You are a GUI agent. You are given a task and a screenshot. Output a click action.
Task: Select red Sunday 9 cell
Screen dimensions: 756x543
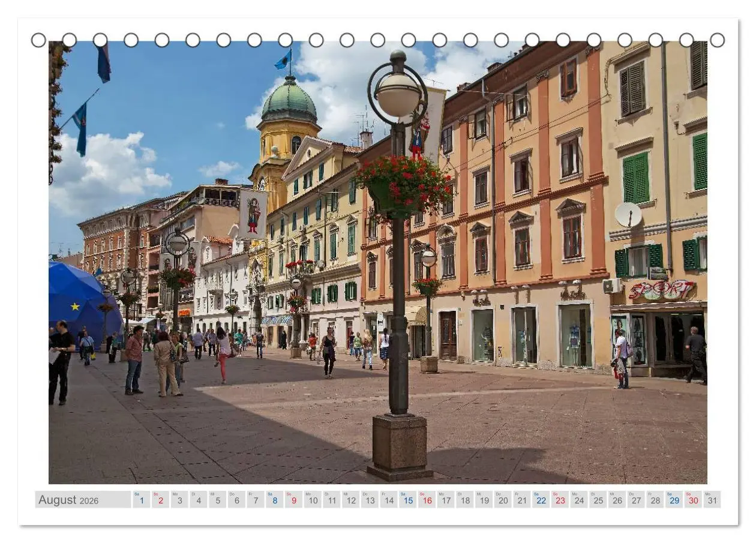293,499
